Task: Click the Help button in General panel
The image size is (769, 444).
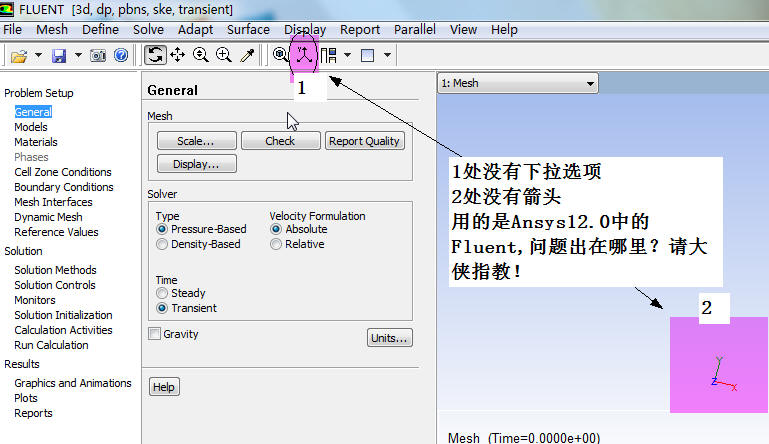Action: tap(164, 387)
